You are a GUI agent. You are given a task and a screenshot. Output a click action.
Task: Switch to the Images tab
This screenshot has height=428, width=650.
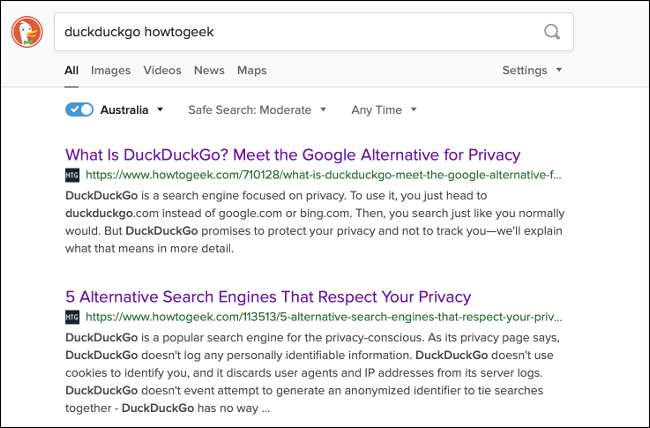(111, 70)
